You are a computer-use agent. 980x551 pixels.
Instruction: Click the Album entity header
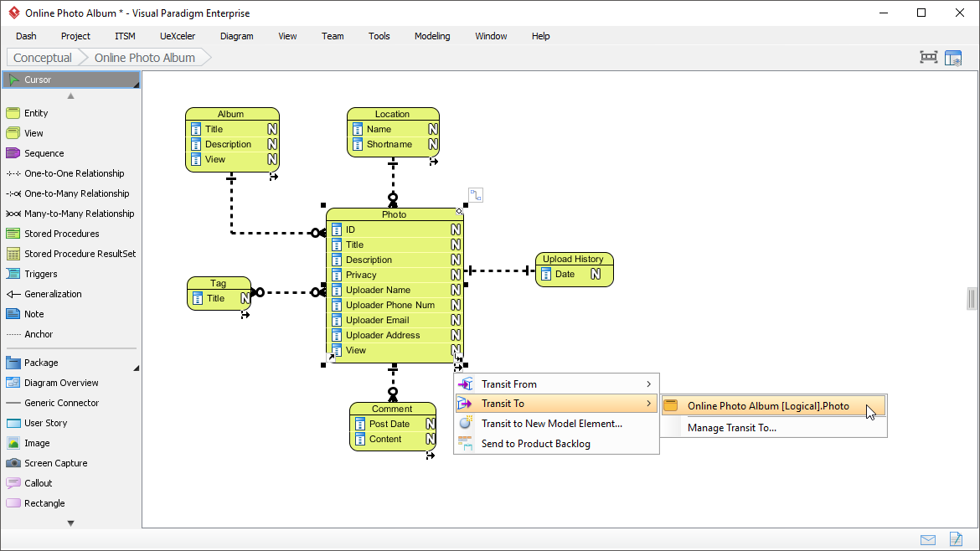[x=232, y=114]
